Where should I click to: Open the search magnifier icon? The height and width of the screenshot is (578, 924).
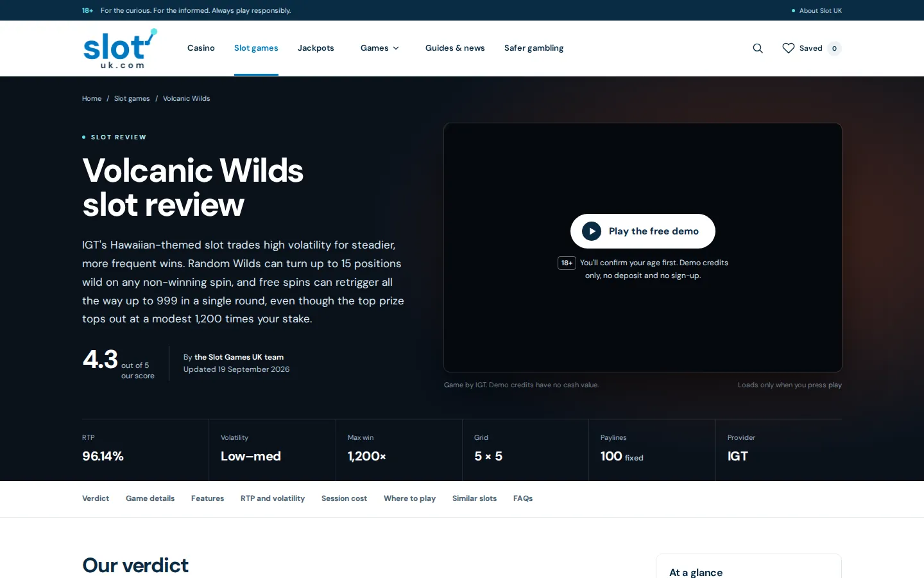tap(758, 48)
